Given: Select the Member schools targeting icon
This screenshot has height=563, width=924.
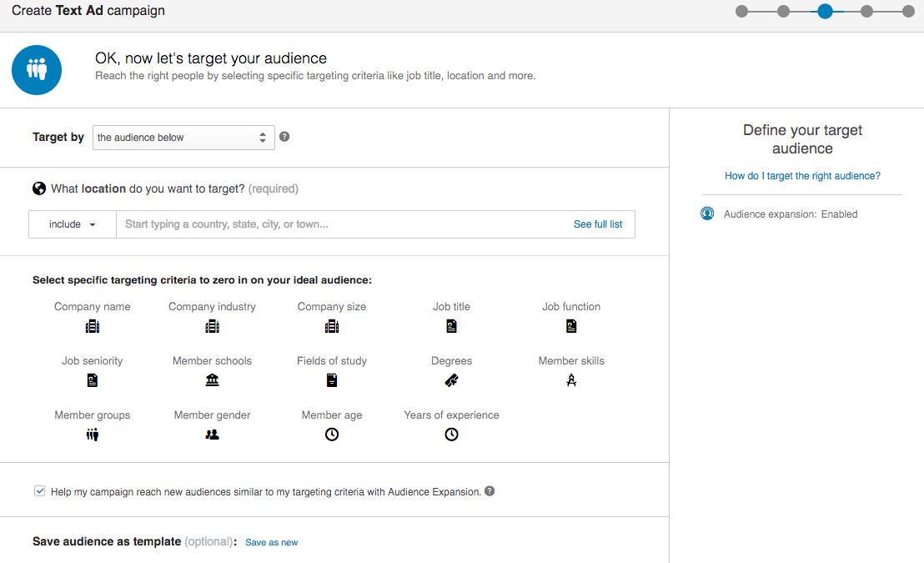Looking at the screenshot, I should [212, 380].
